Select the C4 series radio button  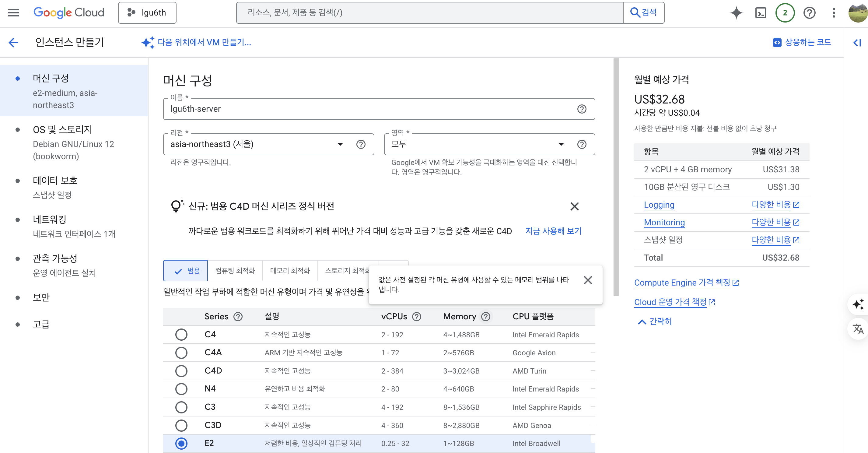click(x=181, y=335)
